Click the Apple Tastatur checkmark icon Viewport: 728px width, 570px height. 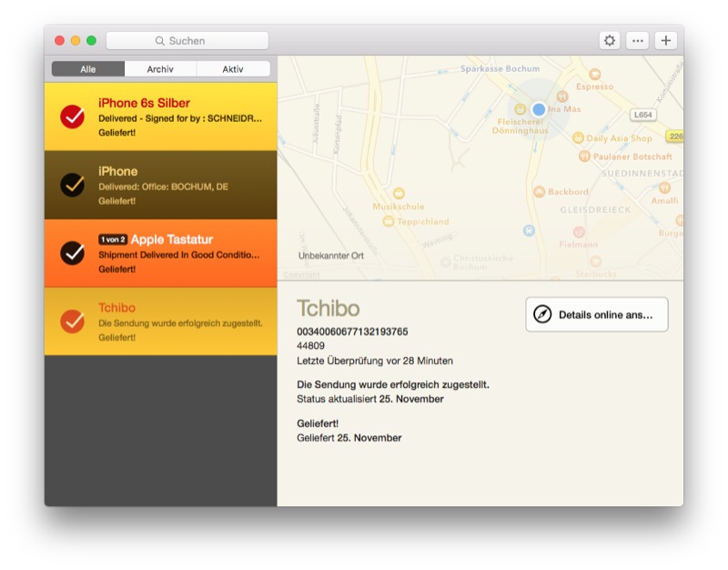point(72,253)
